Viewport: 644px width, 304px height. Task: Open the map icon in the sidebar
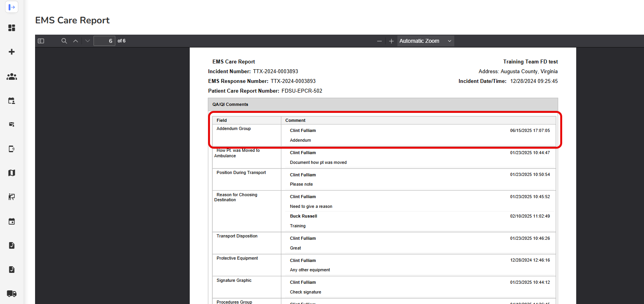(12, 173)
